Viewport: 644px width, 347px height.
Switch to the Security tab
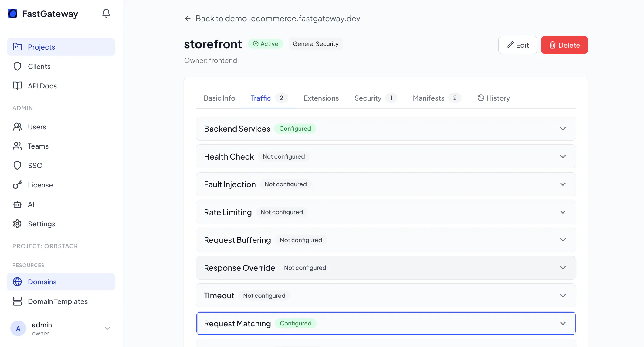tap(376, 98)
